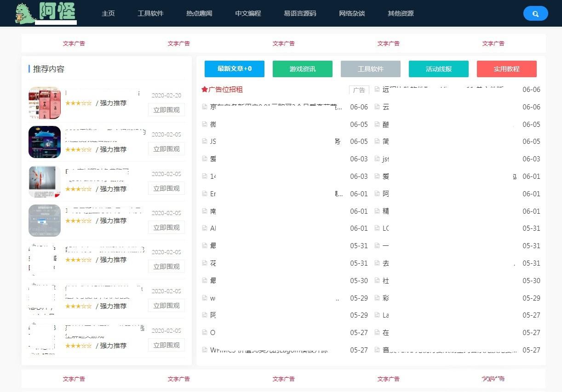Viewport: 562px width, 392px height.
Task: Click document icon before article starting JS
Action: click(205, 142)
